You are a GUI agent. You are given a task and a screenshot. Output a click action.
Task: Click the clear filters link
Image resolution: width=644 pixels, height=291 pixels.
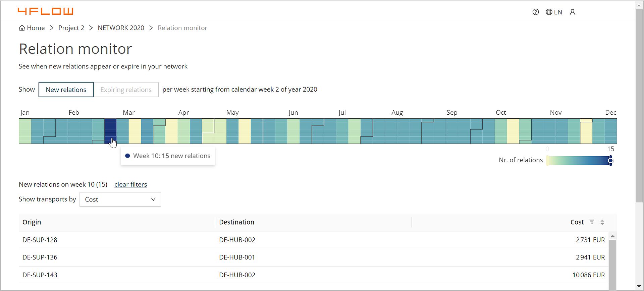click(130, 184)
